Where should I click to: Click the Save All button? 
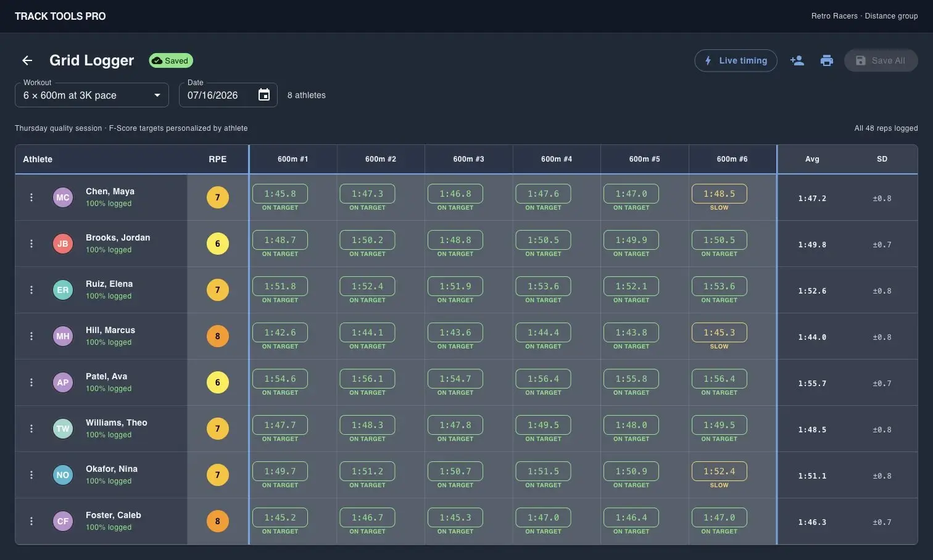(x=881, y=60)
